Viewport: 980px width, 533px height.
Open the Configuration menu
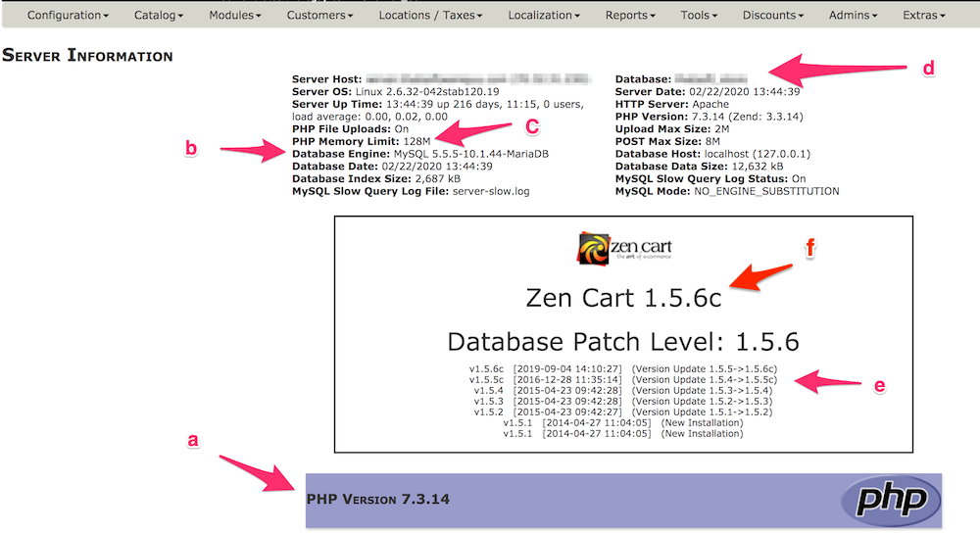[x=68, y=15]
